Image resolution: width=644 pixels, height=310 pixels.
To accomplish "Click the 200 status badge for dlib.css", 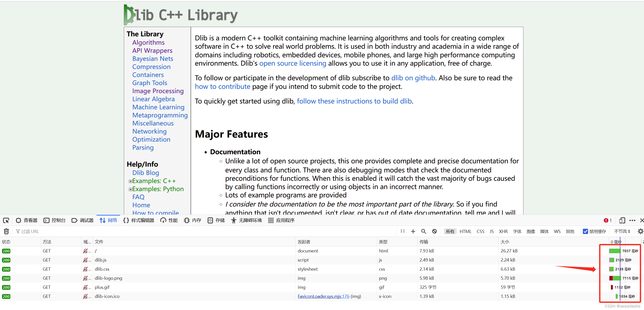I will (x=6, y=269).
